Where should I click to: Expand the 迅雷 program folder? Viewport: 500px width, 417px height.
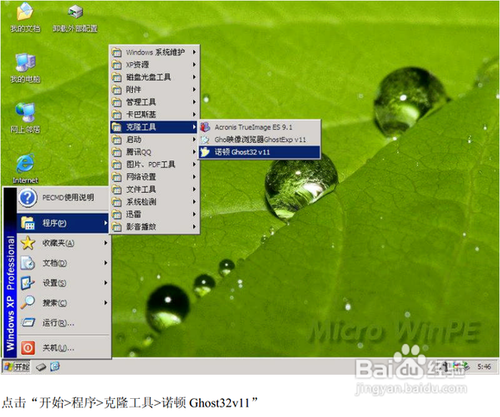point(155,214)
